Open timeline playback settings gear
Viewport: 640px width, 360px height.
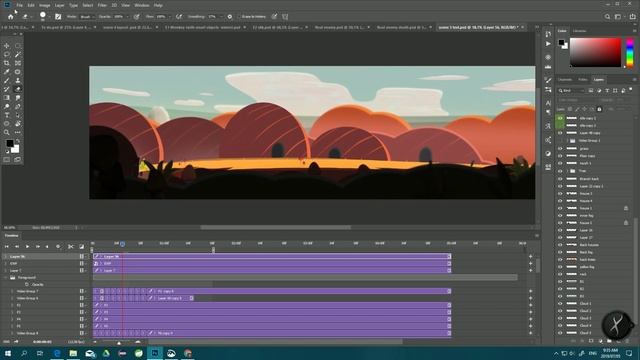[x=58, y=247]
